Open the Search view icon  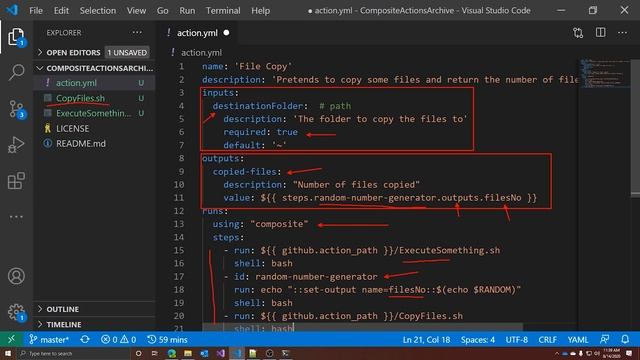tap(16, 72)
